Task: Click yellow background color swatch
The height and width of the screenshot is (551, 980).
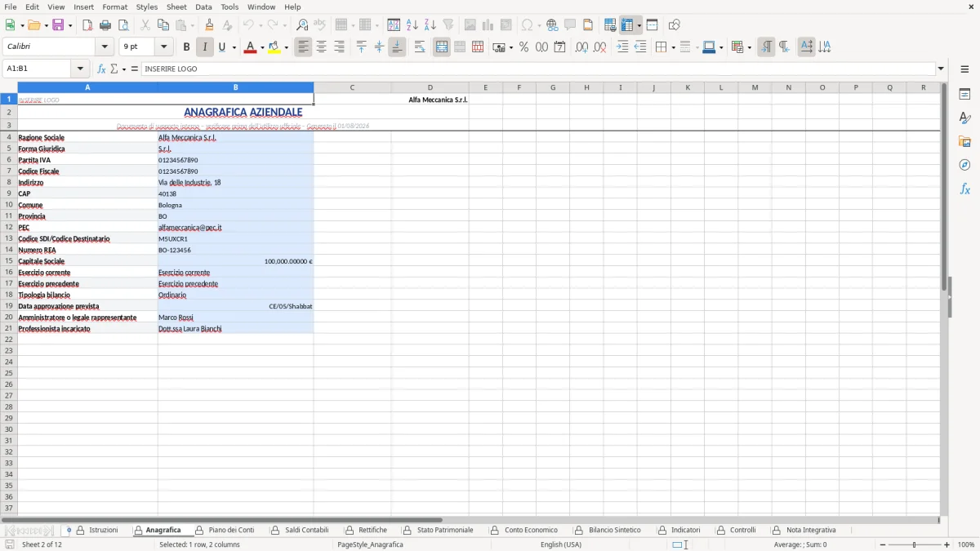Action: (274, 47)
